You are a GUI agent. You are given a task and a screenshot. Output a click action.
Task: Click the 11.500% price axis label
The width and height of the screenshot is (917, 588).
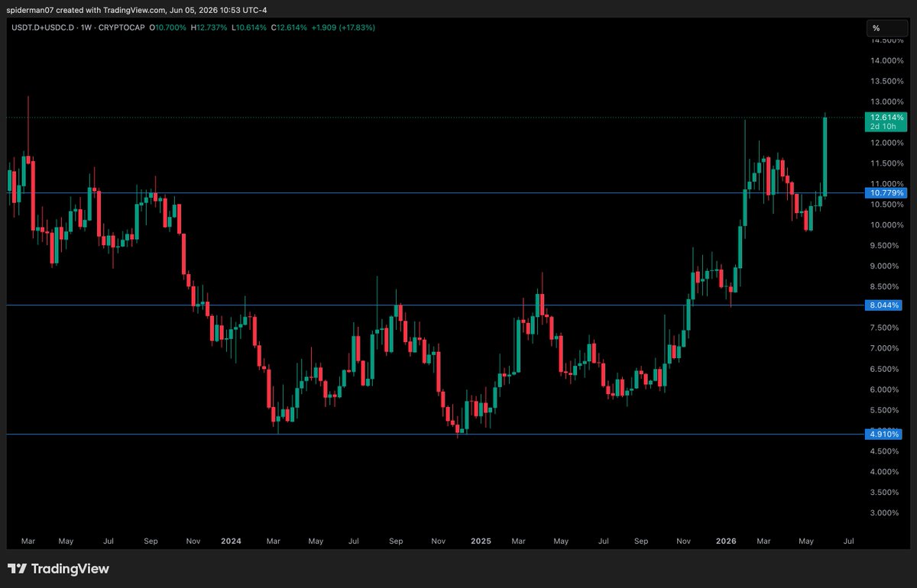click(888, 163)
